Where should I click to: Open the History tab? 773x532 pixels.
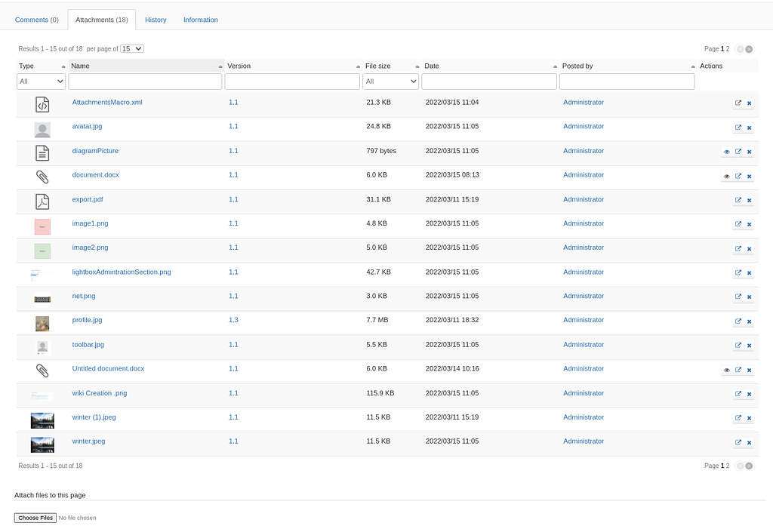coord(156,20)
